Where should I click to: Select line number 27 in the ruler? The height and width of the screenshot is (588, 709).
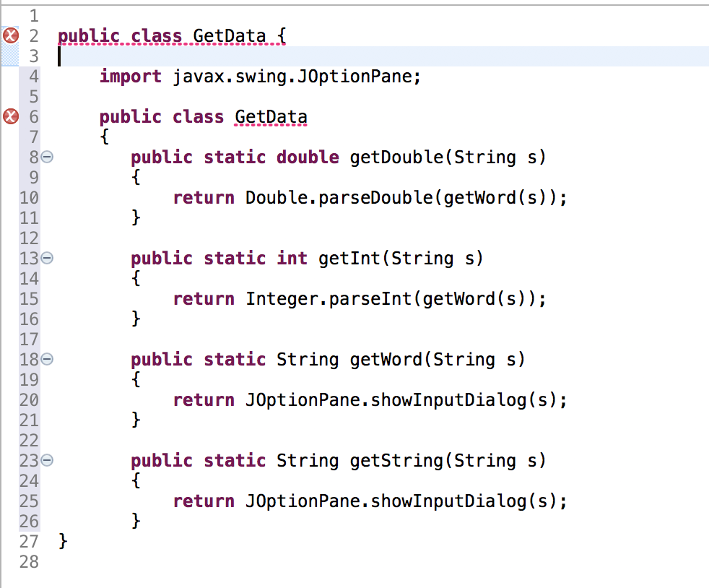[29, 541]
